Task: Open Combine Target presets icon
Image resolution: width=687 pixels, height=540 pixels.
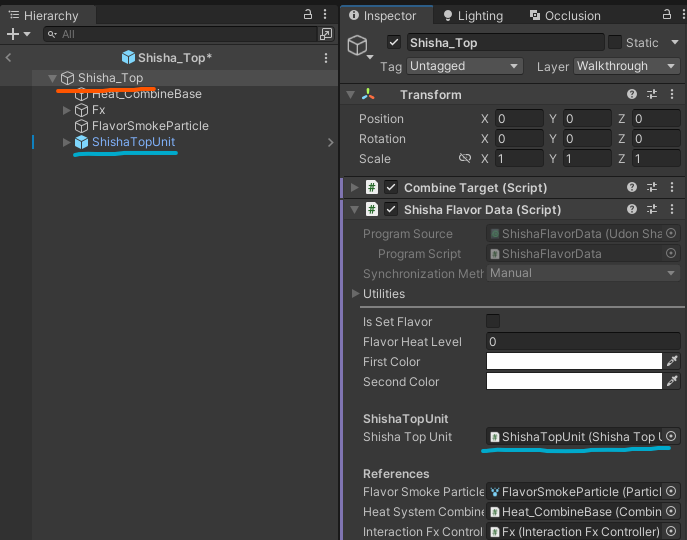Action: coord(652,188)
